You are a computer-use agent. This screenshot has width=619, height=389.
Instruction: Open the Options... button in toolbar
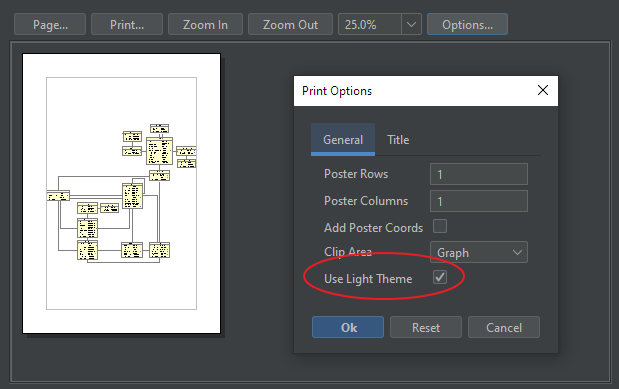[467, 24]
